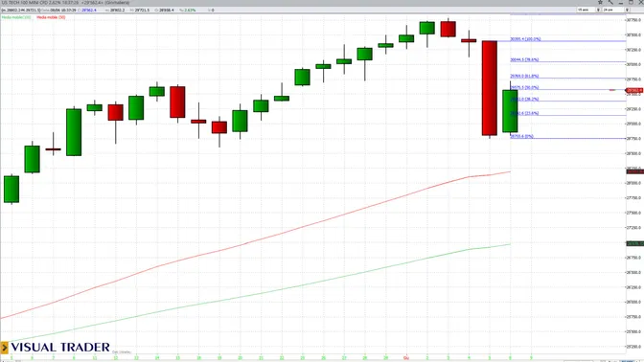644x362 pixels.
Task: Select the Fibonacci 61.8% level label
Action: coord(524,76)
